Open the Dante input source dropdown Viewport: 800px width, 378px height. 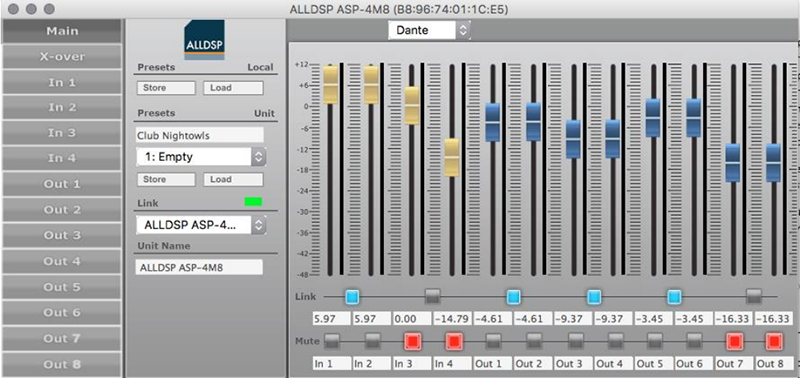[x=429, y=30]
